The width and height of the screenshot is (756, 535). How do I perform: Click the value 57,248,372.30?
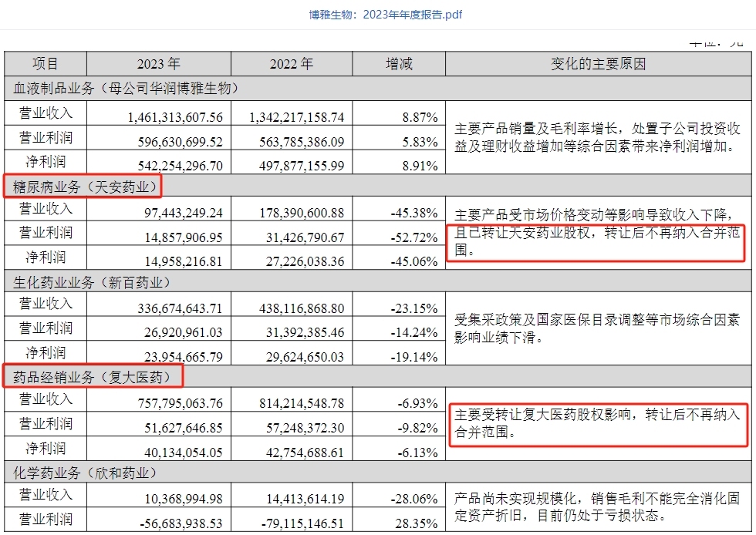pos(305,428)
